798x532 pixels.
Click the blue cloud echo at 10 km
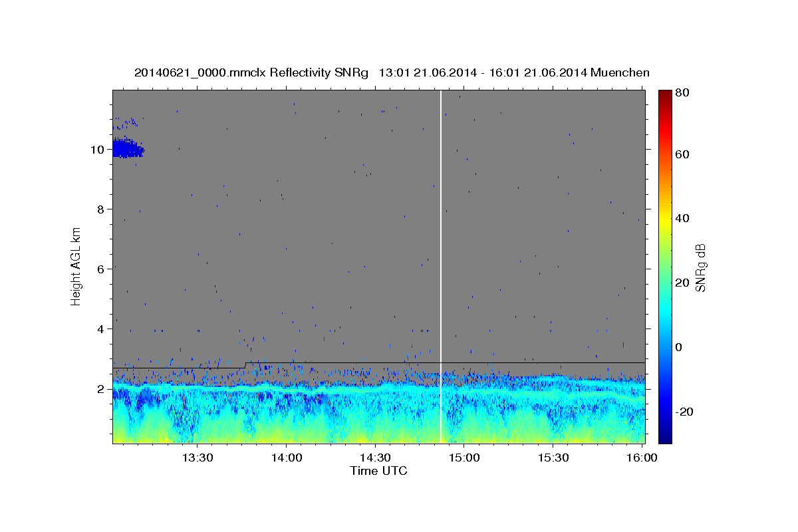127,148
